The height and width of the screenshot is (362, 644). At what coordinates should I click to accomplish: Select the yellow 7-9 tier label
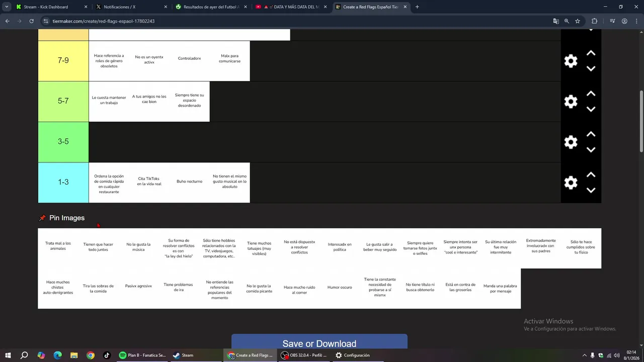(x=63, y=61)
